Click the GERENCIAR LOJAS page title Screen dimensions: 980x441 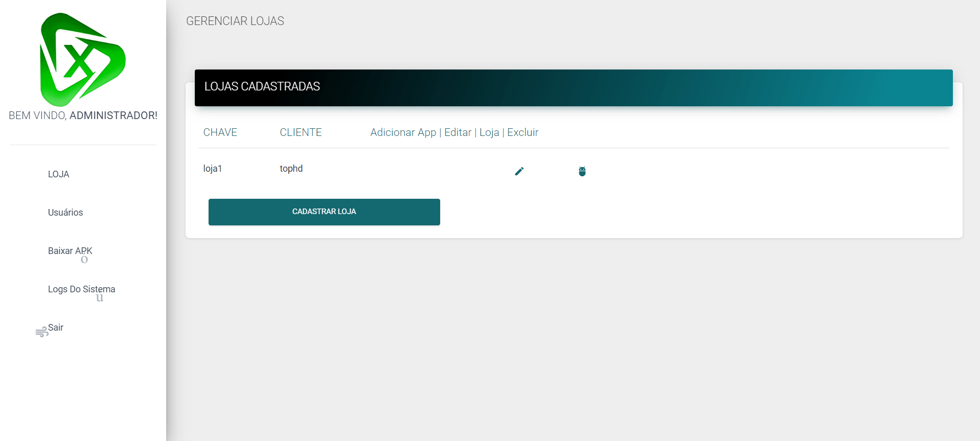(235, 21)
